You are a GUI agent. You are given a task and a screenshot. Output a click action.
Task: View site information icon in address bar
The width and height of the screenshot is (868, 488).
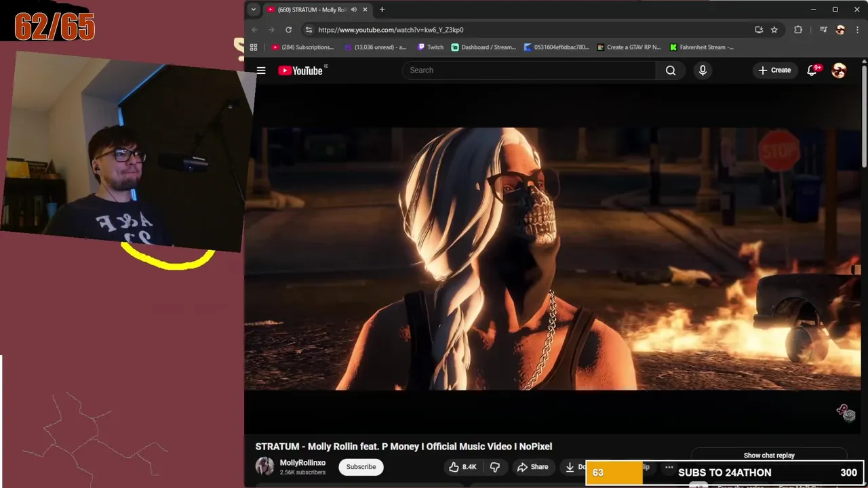click(309, 30)
